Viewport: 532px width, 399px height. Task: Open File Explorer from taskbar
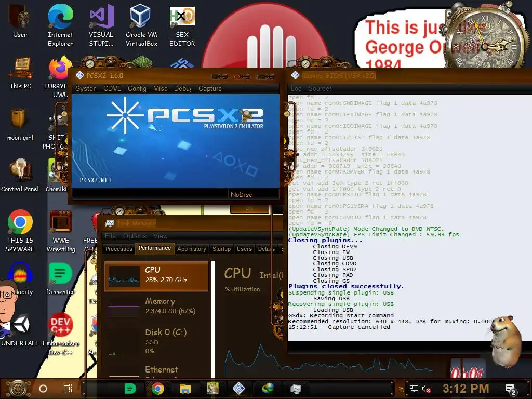pyautogui.click(x=185, y=389)
